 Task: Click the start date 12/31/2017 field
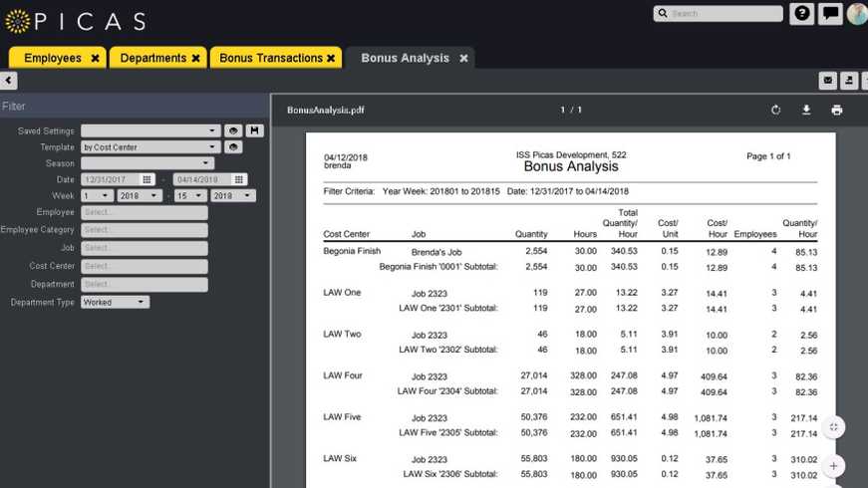pyautogui.click(x=111, y=179)
